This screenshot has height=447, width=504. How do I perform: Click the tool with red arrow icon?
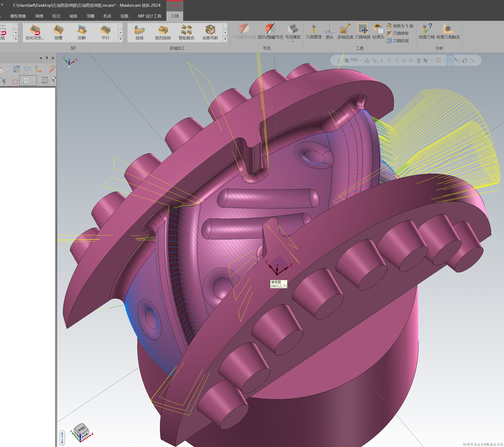click(x=38, y=69)
